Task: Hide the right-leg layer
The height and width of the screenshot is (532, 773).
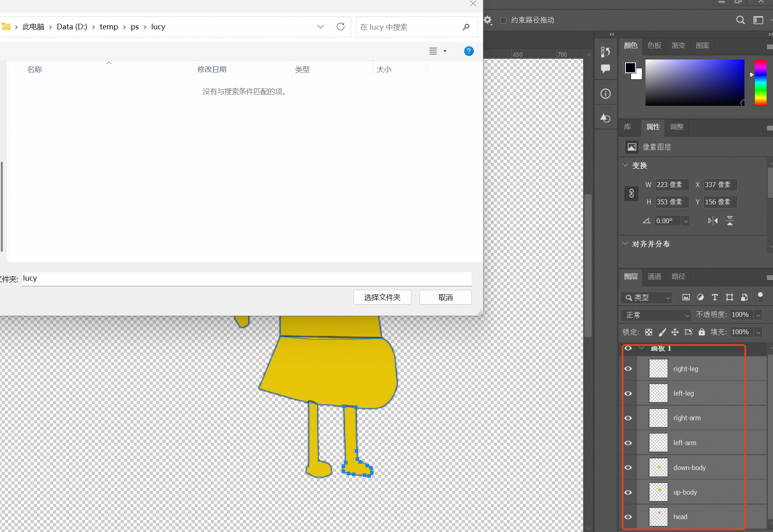Action: pos(628,369)
